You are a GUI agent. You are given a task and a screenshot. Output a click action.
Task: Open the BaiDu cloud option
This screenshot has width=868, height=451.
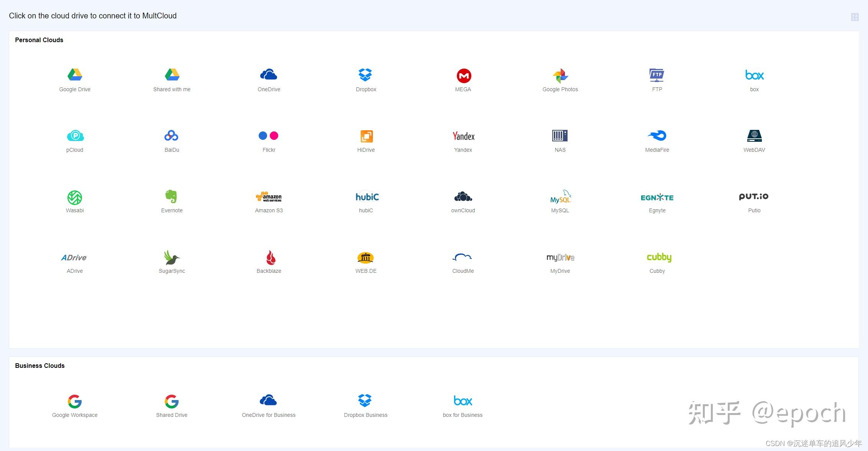click(x=172, y=136)
